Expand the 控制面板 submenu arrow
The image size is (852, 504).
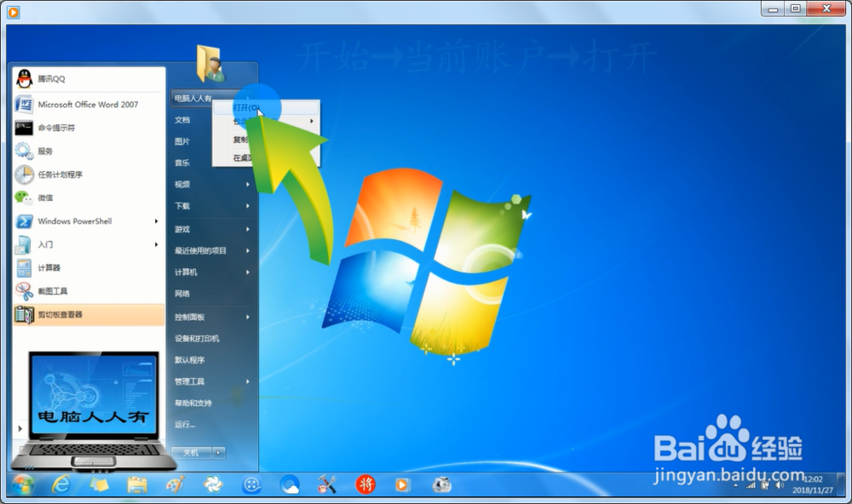coord(248,317)
